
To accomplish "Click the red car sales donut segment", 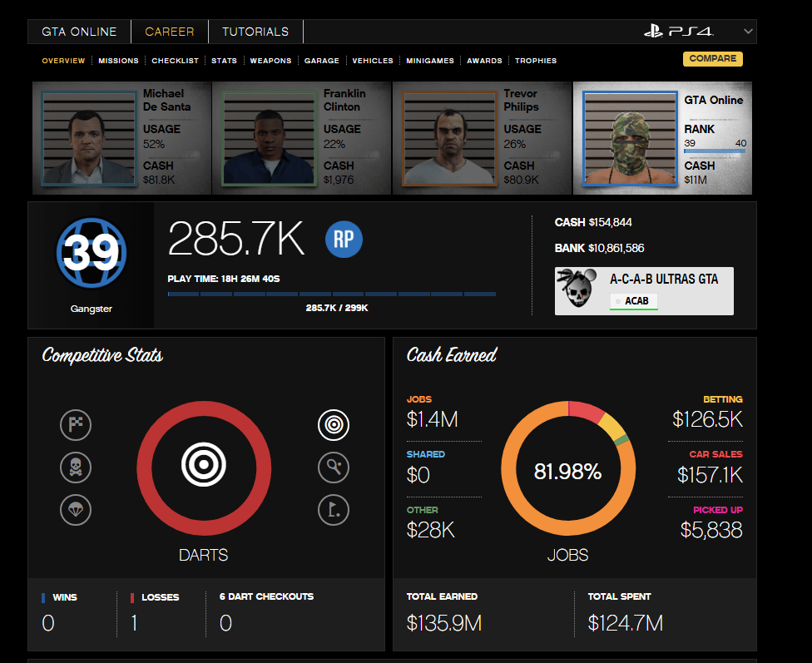I will (x=586, y=411).
